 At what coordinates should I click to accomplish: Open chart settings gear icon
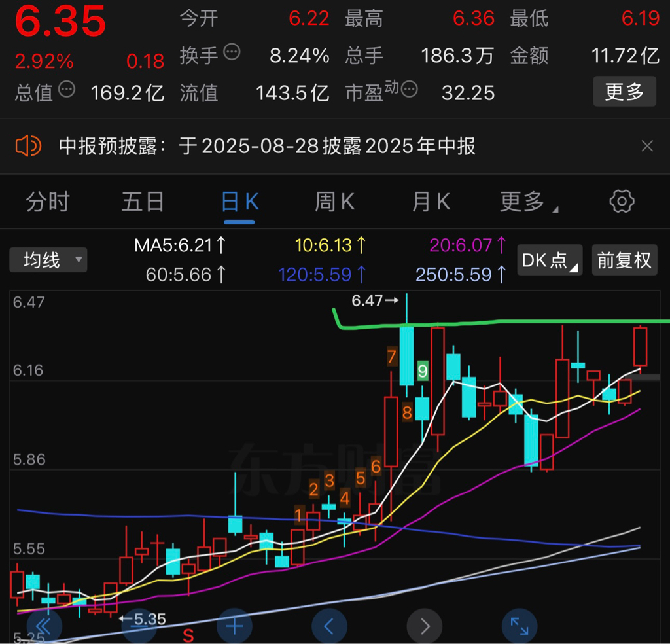(x=622, y=202)
